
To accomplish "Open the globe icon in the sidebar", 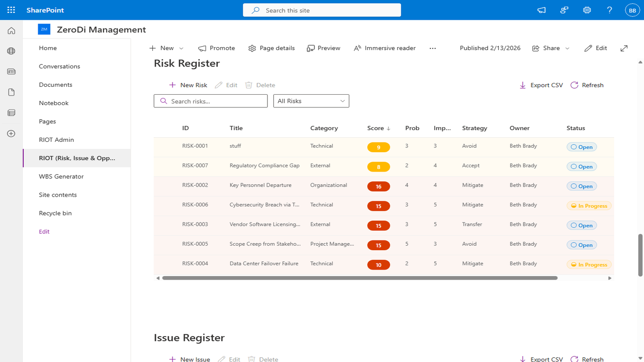I will coord(10,50).
